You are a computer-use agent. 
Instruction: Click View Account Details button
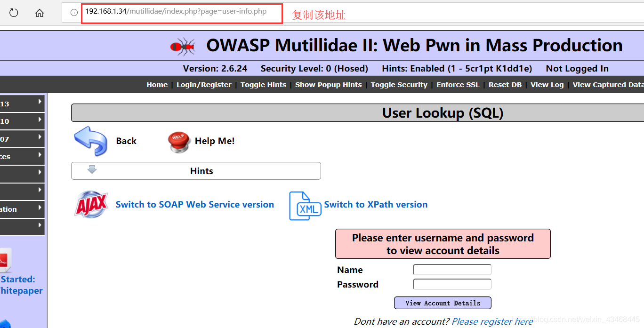tap(443, 303)
